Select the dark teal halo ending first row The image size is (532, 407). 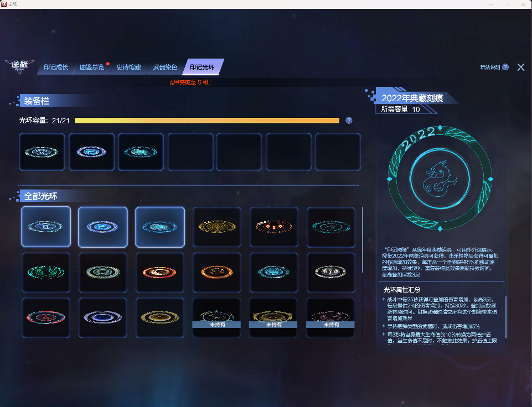coord(331,227)
